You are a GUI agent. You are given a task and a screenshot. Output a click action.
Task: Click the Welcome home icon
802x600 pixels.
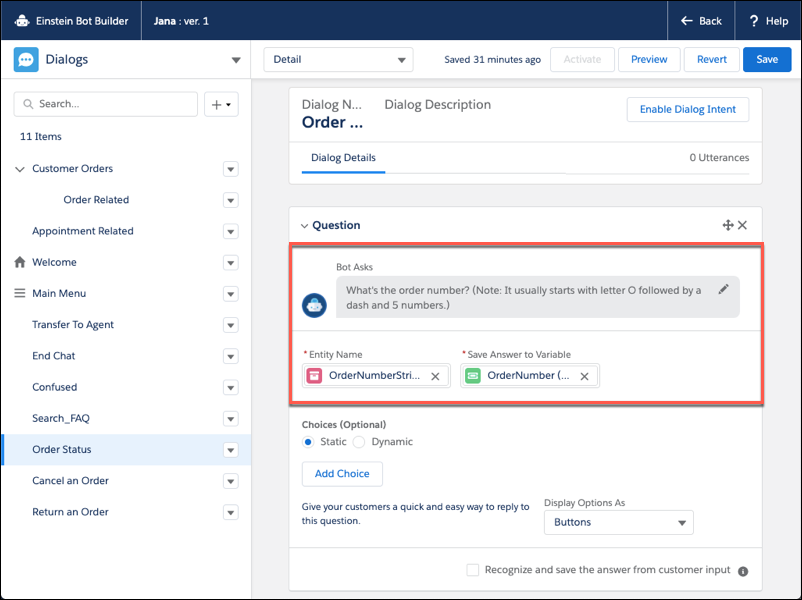[x=20, y=262]
